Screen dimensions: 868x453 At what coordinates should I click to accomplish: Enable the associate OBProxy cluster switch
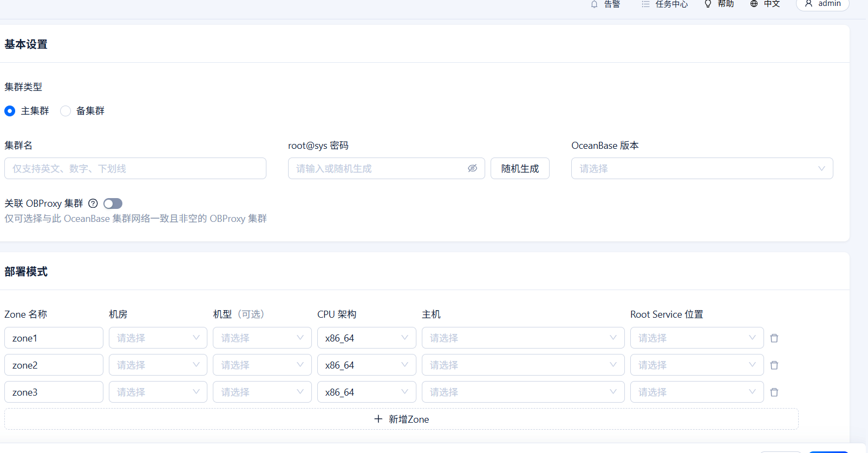click(113, 203)
